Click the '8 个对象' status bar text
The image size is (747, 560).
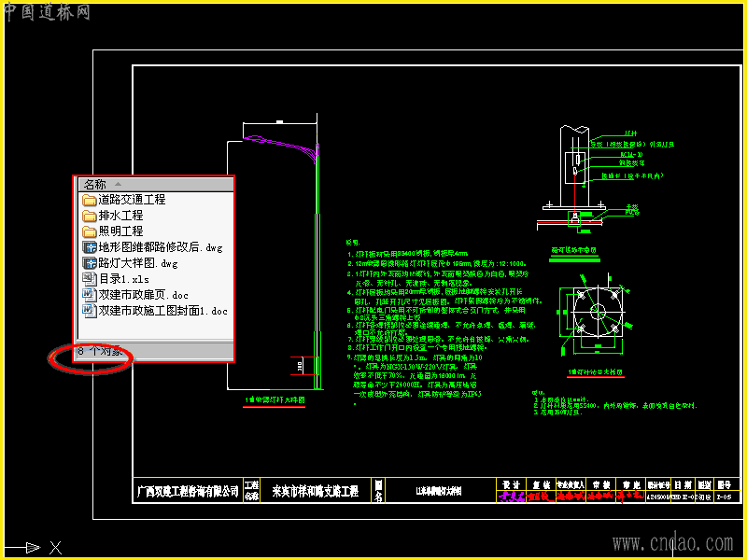(101, 352)
